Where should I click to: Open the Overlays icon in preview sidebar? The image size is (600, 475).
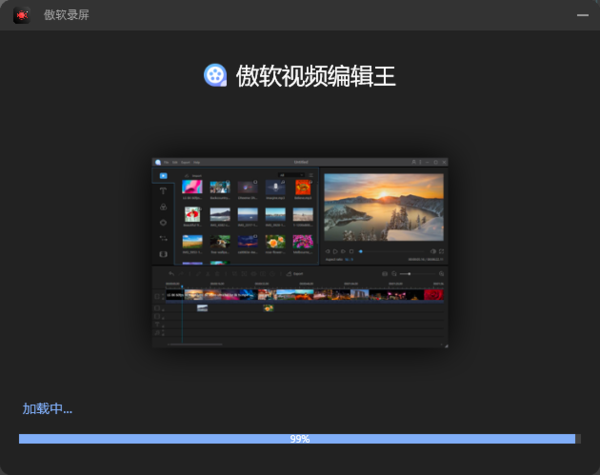click(x=163, y=222)
